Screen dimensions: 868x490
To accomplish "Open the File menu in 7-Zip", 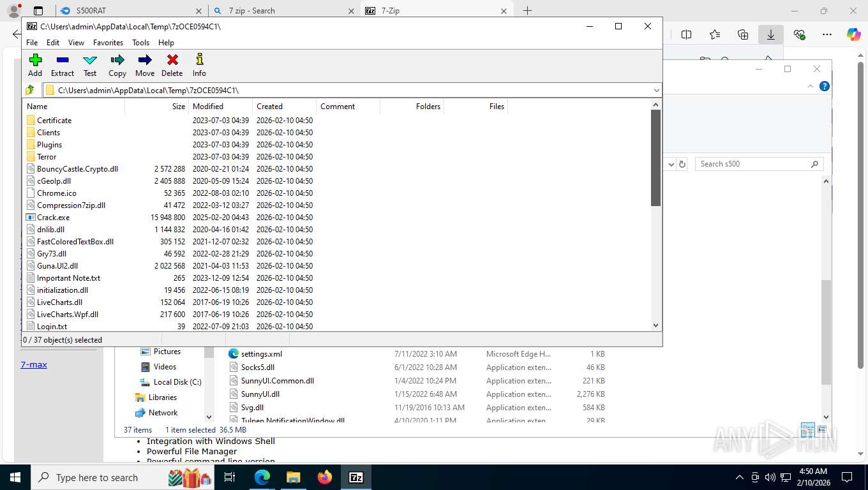I will pyautogui.click(x=32, y=43).
